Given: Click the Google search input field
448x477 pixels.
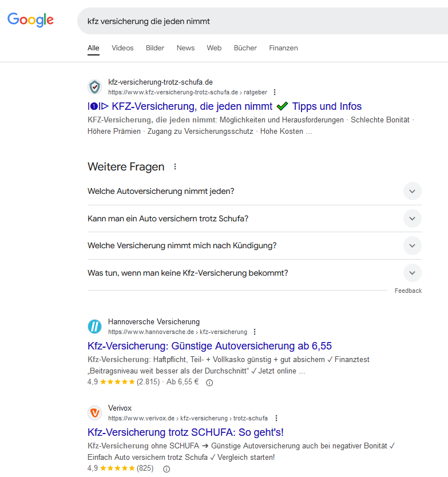Looking at the screenshot, I should [x=257, y=21].
